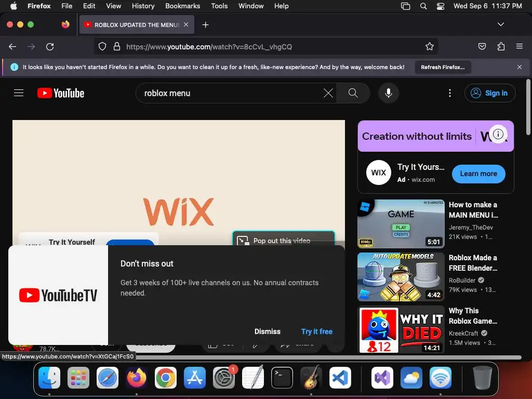The width and height of the screenshot is (532, 399).
Task: Open Launchpad from the Dock
Action: pyautogui.click(x=78, y=377)
